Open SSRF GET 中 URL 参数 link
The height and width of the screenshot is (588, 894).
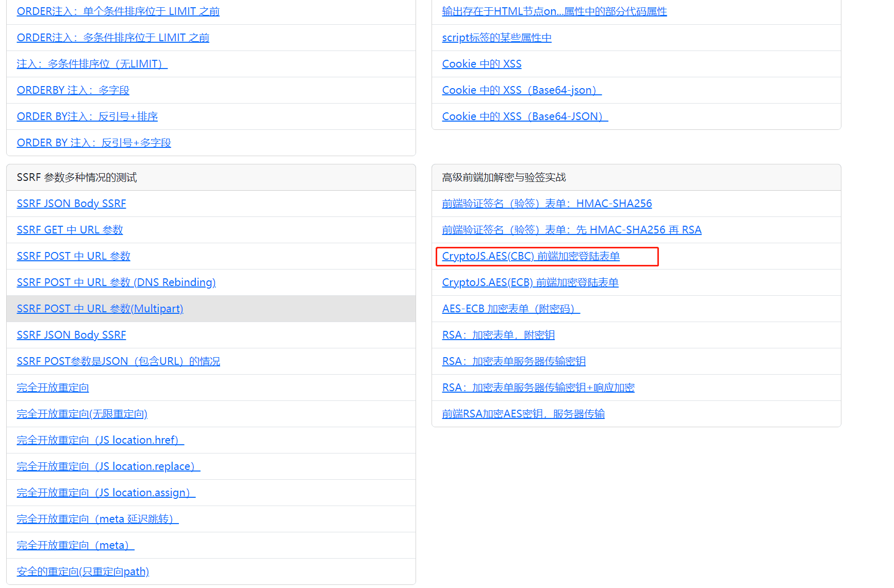point(70,230)
